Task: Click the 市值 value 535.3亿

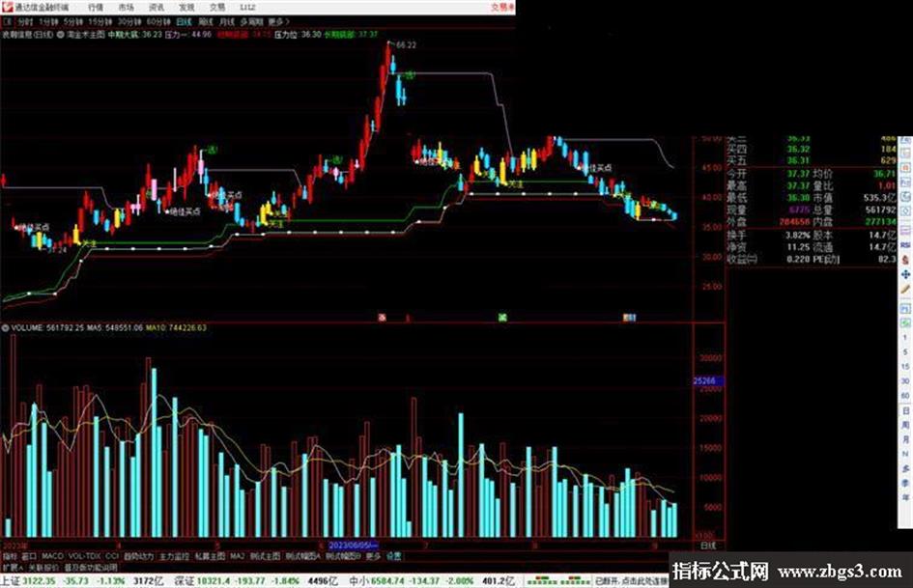Action: click(879, 198)
